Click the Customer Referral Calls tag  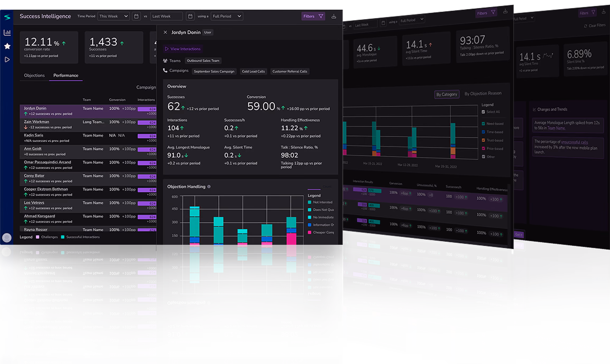tap(290, 71)
